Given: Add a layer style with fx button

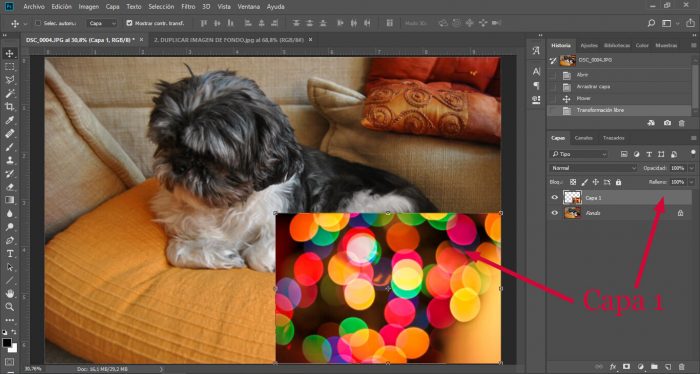Looking at the screenshot, I should [x=613, y=367].
